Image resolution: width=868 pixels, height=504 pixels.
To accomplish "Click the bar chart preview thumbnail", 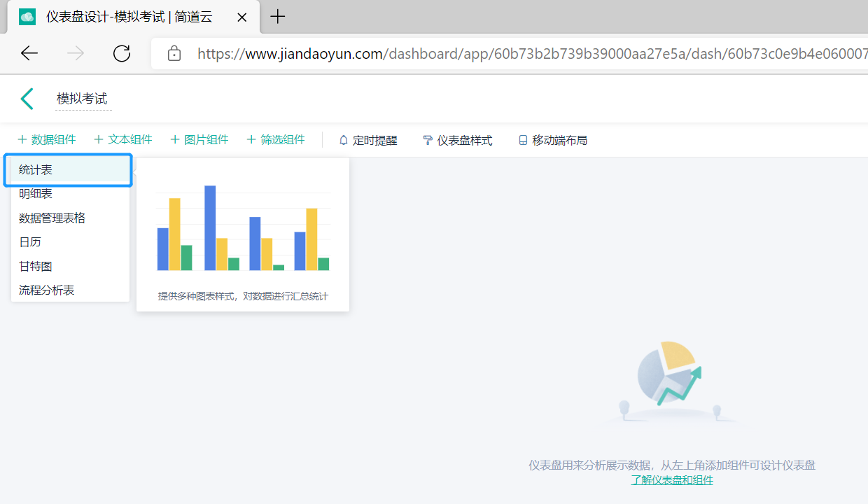I will click(243, 228).
